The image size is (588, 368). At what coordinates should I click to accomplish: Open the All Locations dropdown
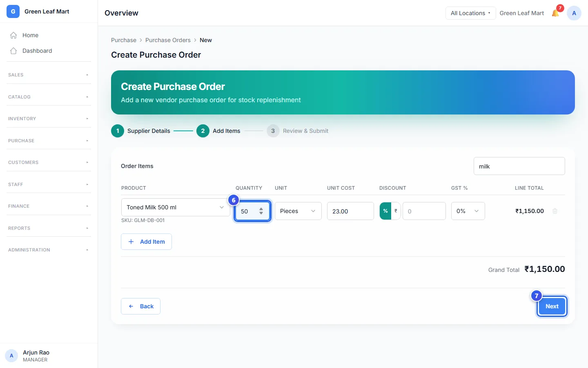[470, 13]
